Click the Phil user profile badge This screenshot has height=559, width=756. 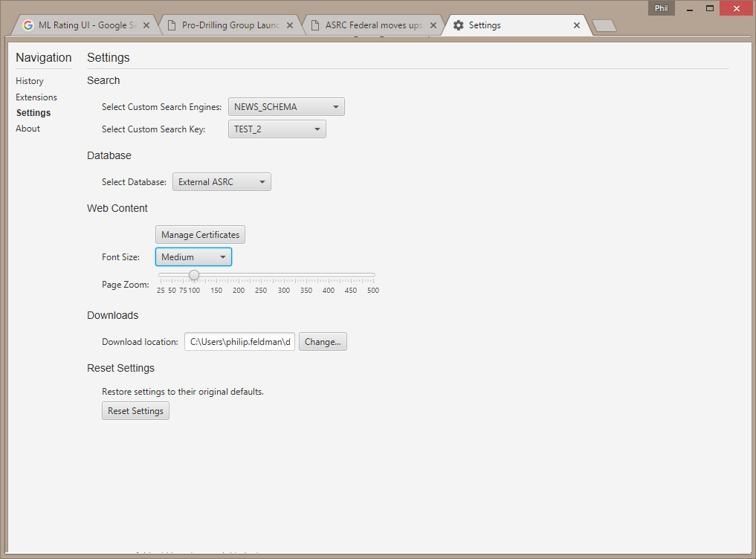tap(661, 9)
